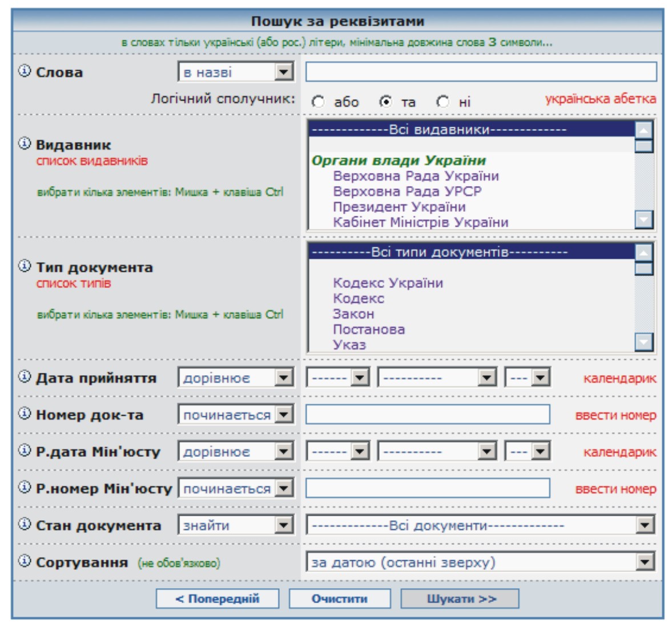The height and width of the screenshot is (623, 672).
Task: Select the 'та' logical connector radio
Action: (x=385, y=102)
